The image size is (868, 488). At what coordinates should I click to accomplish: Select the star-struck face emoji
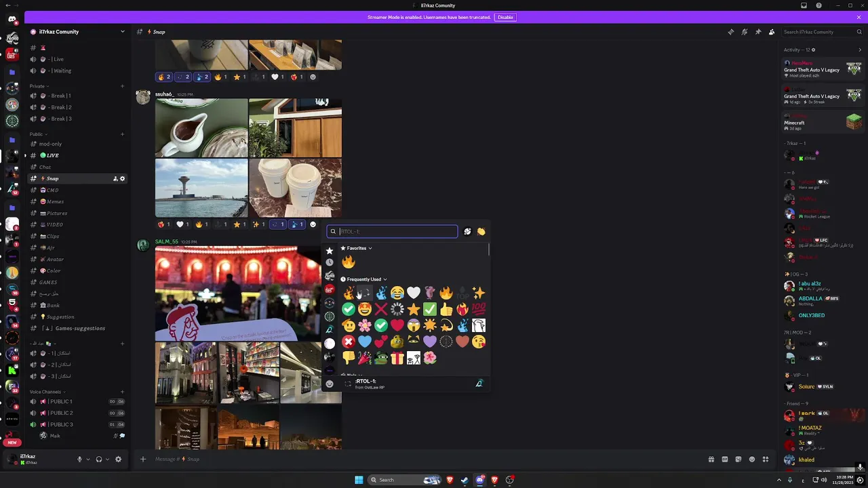coord(365,309)
